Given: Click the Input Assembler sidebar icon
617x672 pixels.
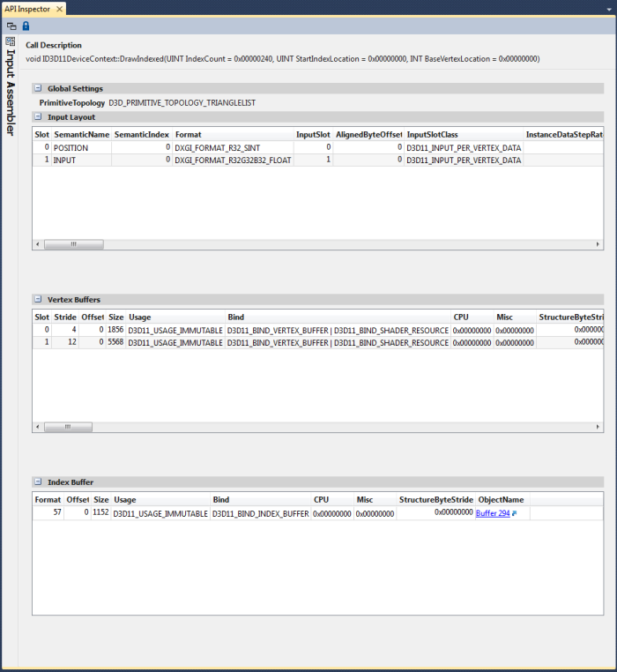Looking at the screenshot, I should pyautogui.click(x=10, y=41).
